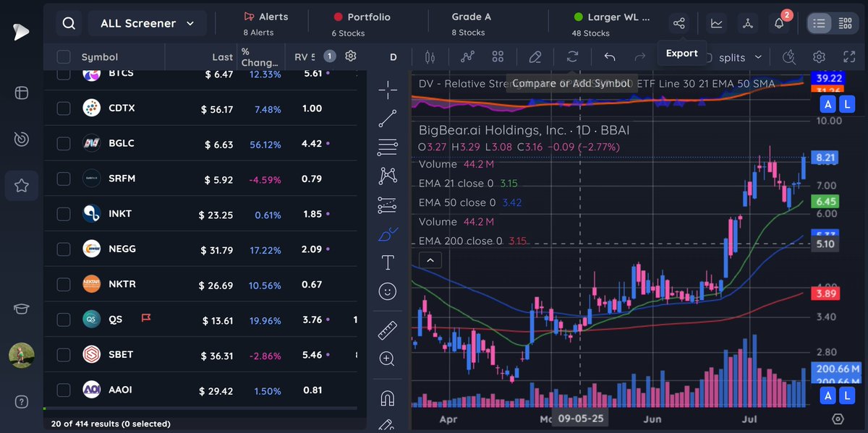Tick the NKTR row checkbox

click(x=64, y=284)
